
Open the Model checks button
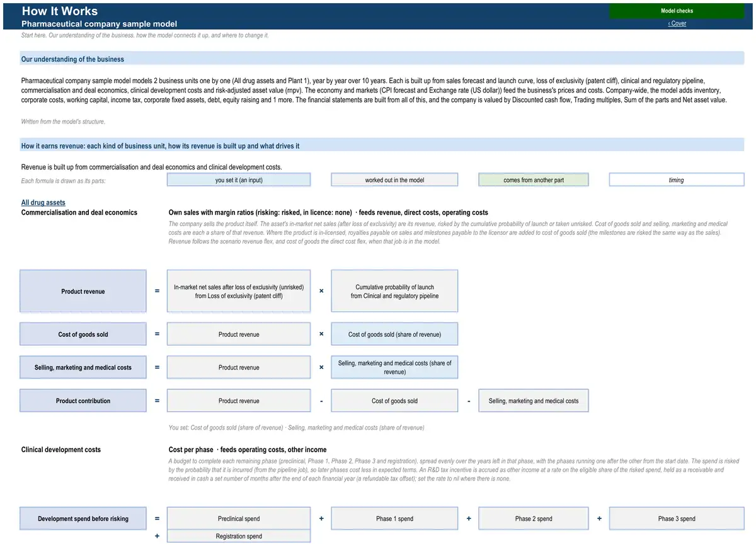click(677, 11)
